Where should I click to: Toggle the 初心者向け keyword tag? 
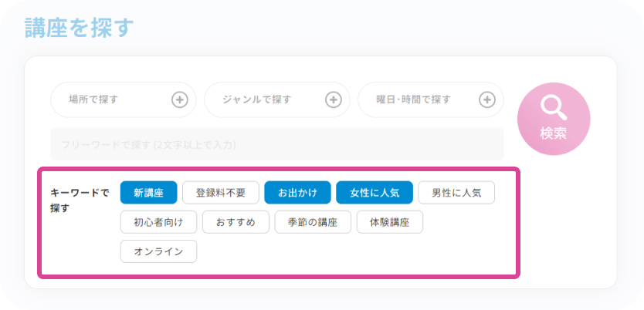tap(158, 222)
